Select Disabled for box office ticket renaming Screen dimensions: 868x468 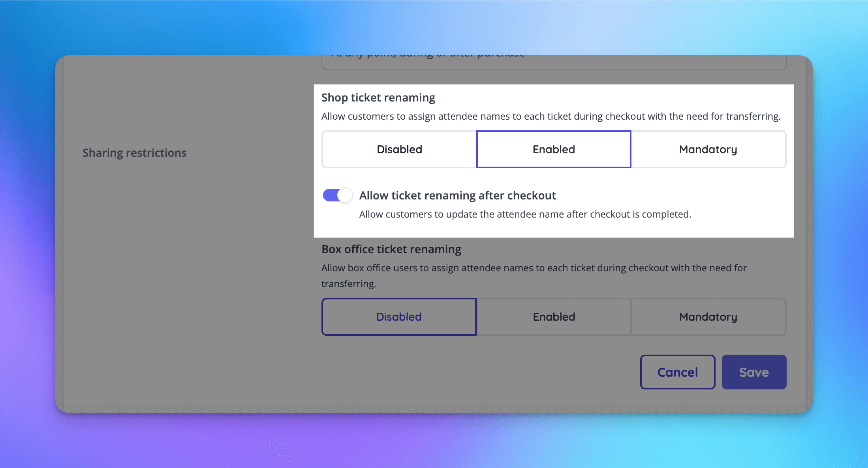point(399,316)
